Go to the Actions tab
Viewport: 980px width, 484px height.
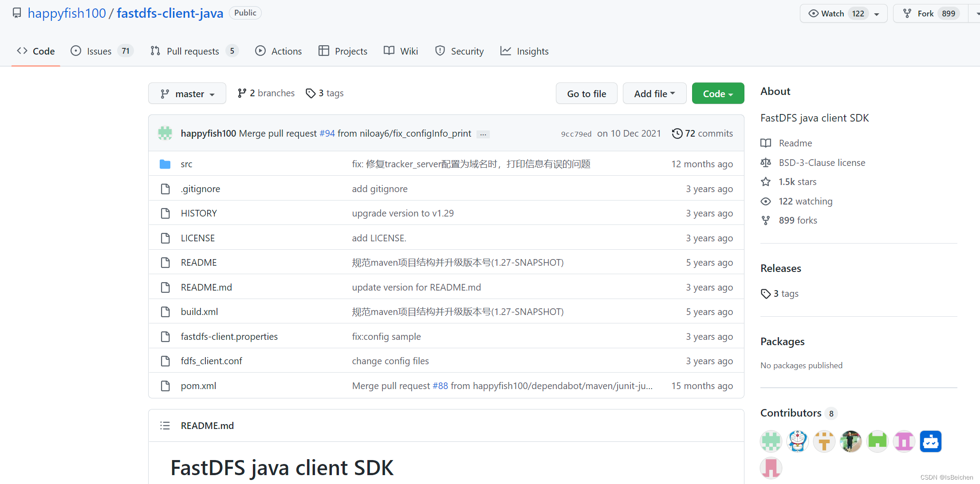pos(279,51)
